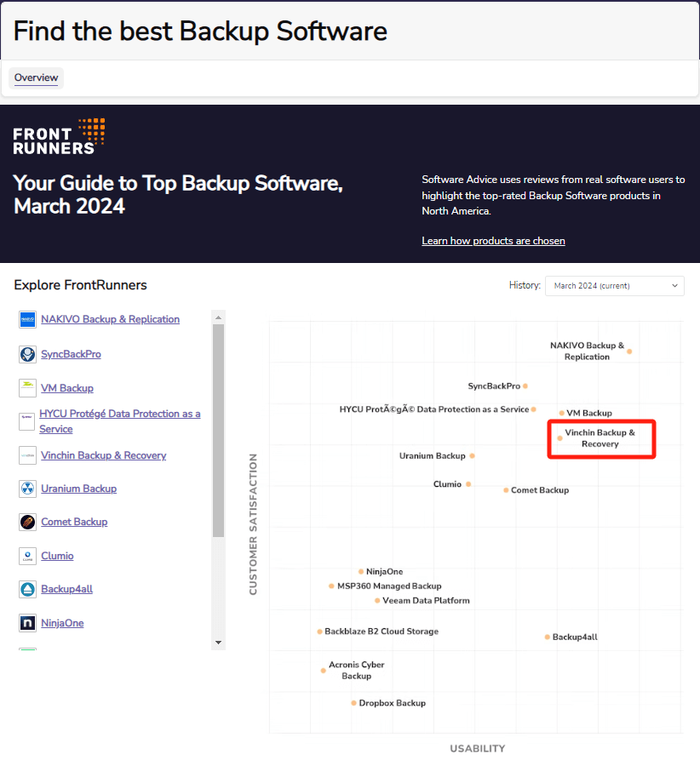Click the MSP360 Managed Backup data point
700x766 pixels.
coord(332,586)
